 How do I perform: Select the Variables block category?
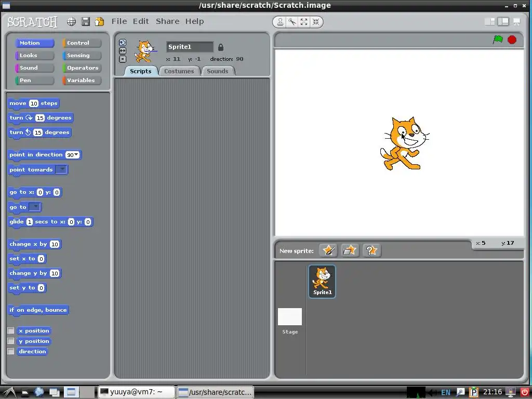pos(82,81)
